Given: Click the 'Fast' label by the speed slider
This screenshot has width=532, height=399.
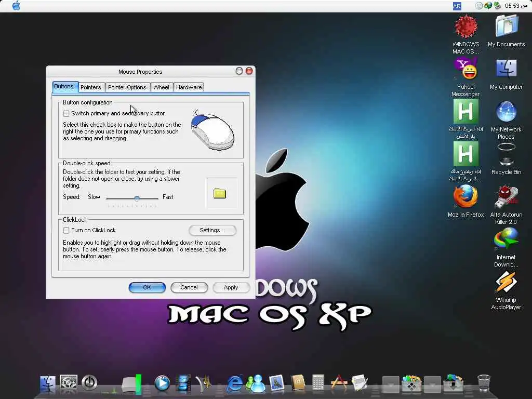Looking at the screenshot, I should click(x=168, y=197).
